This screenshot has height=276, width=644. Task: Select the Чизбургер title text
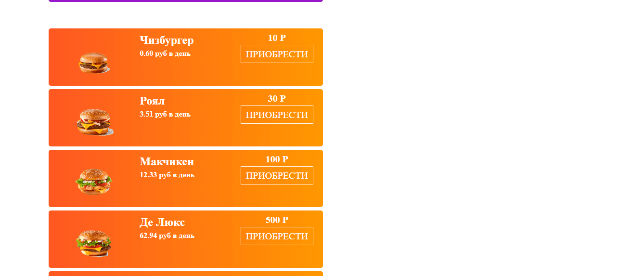click(x=167, y=40)
